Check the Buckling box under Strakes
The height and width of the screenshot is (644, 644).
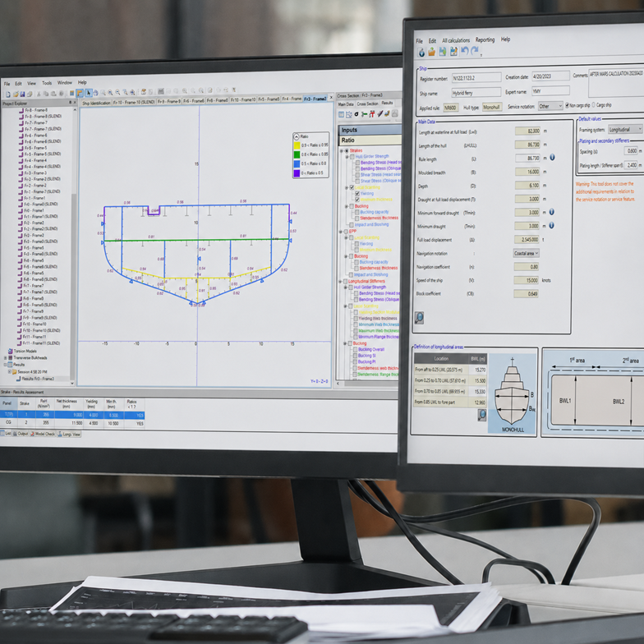[352, 206]
